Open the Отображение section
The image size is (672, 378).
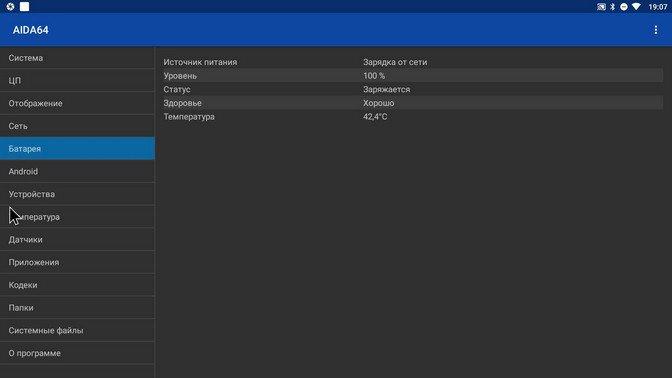coord(77,103)
